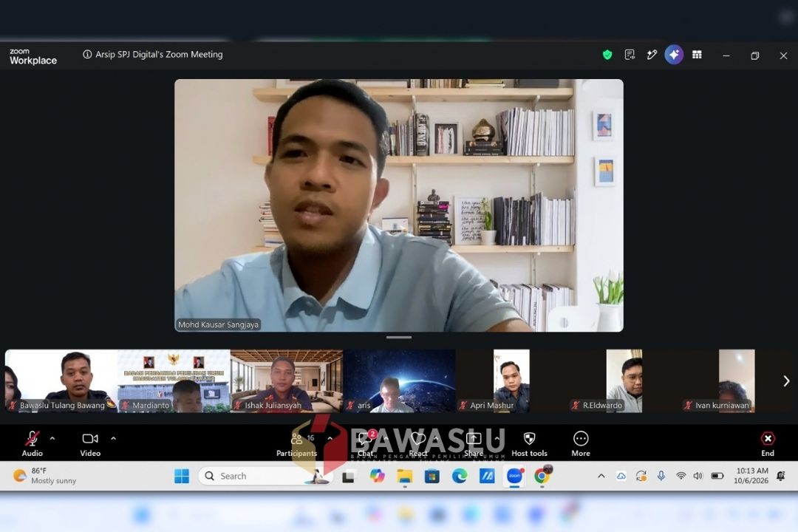
Task: Click the gallery divider handle below speaker
Action: click(x=399, y=337)
